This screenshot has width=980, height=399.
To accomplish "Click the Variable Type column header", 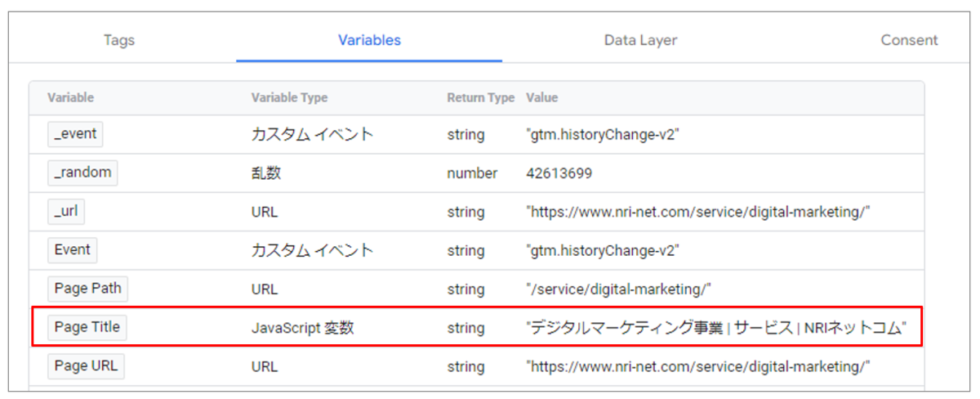I will (289, 97).
